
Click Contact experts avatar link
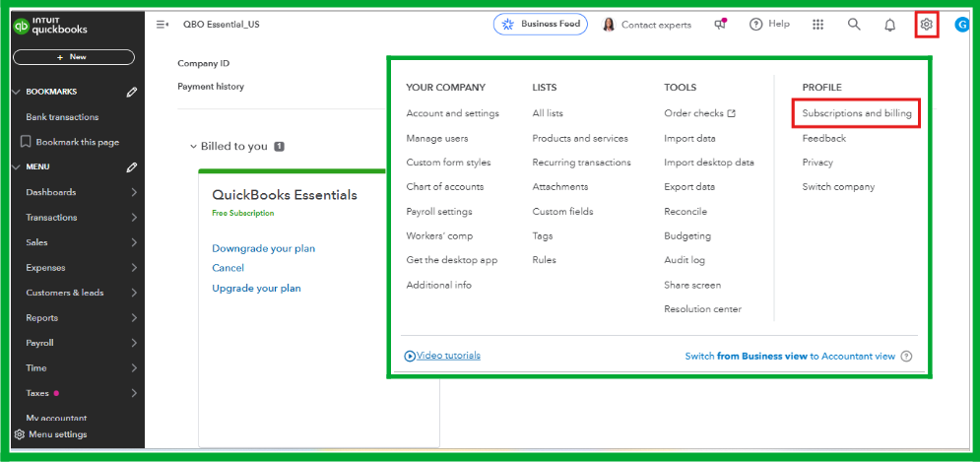[x=646, y=25]
